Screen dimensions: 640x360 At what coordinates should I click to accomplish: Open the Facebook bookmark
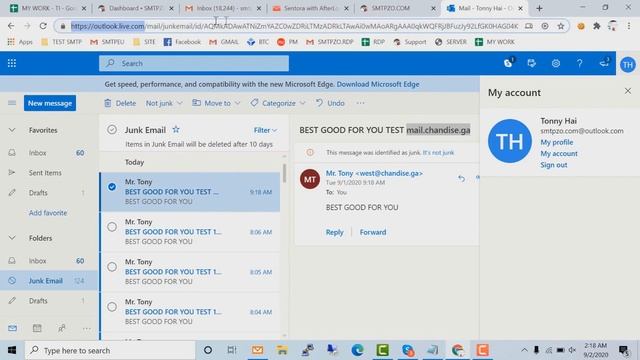[182, 42]
